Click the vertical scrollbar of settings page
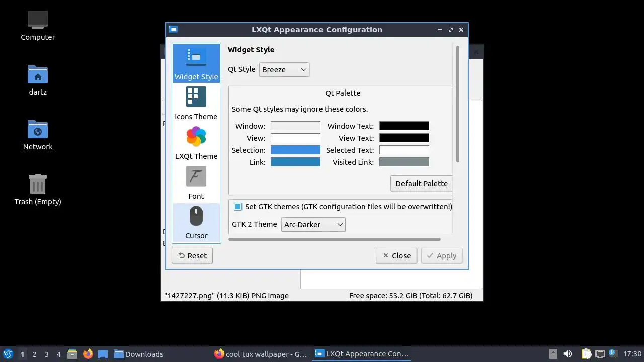This screenshot has width=644, height=362. click(x=458, y=104)
